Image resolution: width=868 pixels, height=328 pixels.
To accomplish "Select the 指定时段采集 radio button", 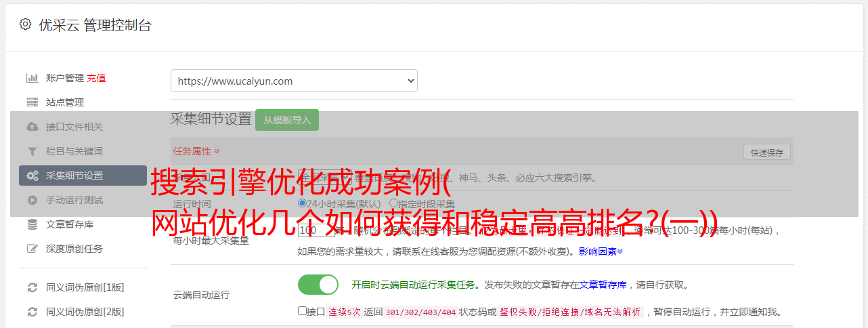I will pos(393,203).
